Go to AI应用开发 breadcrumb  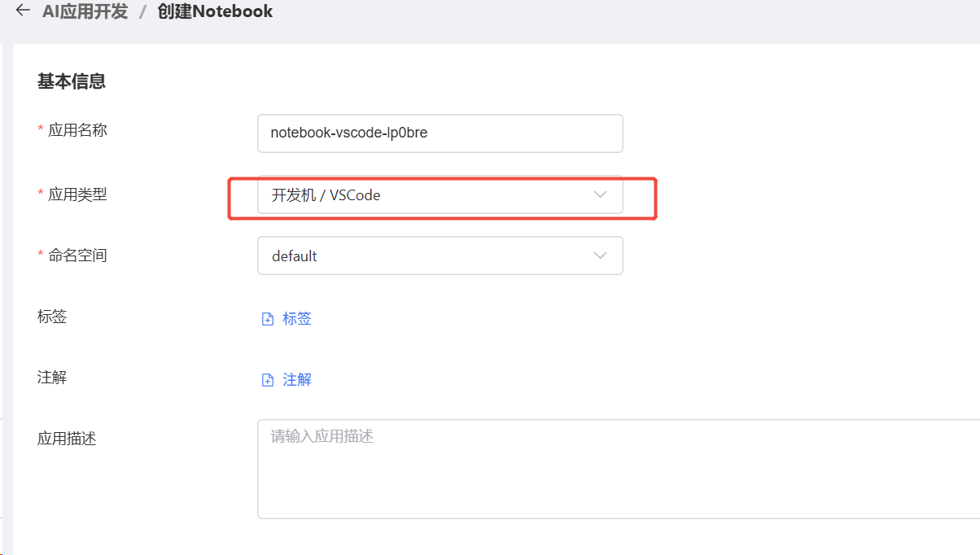pyautogui.click(x=85, y=11)
